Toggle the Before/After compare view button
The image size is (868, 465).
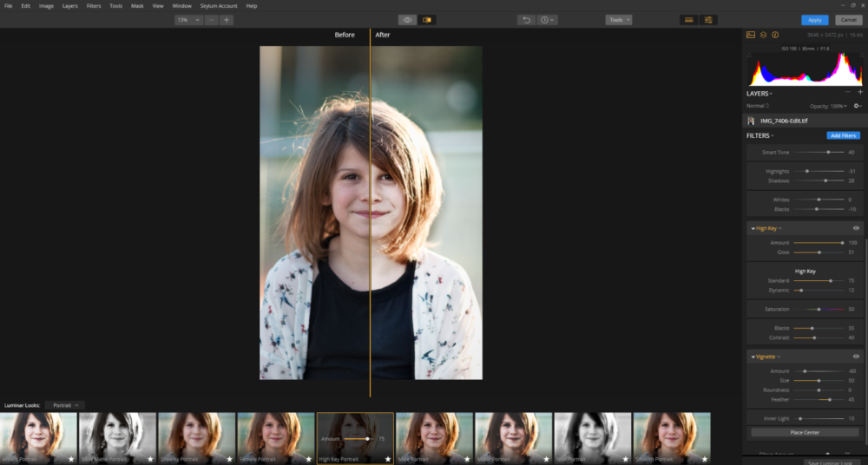(x=427, y=20)
